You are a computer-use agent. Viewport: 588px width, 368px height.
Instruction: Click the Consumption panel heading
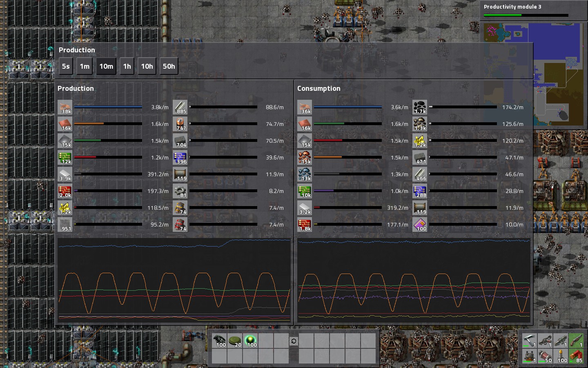click(x=319, y=88)
